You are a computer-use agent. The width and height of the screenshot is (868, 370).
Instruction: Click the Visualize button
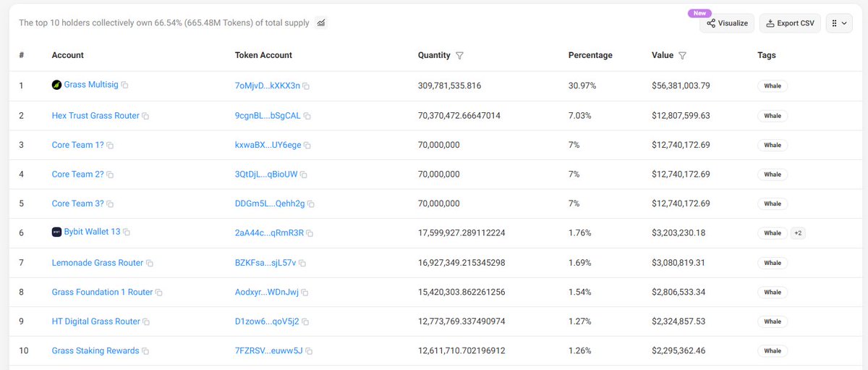point(728,23)
